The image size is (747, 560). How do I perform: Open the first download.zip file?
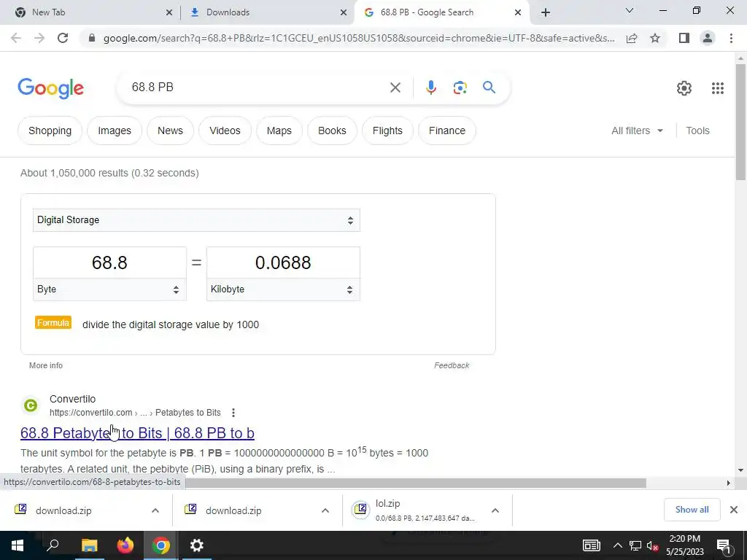64,510
